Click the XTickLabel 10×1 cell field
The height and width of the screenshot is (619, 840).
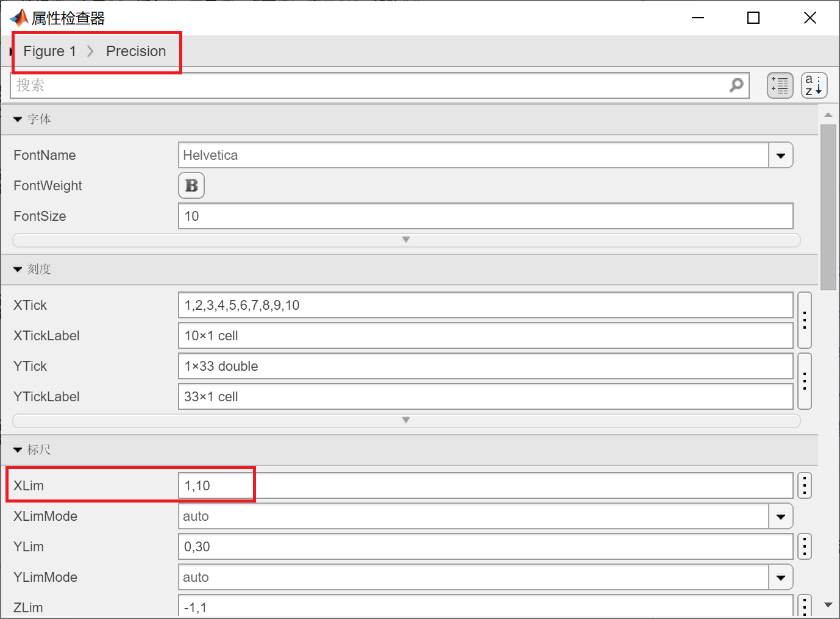tap(486, 335)
